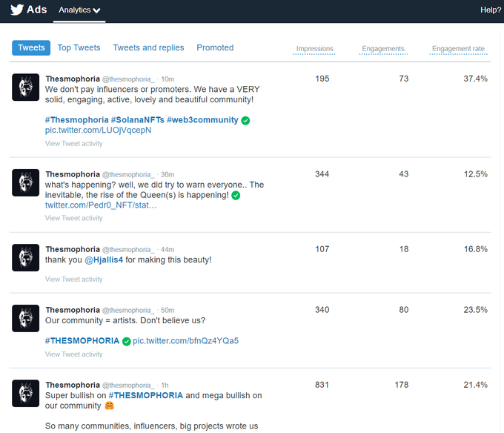504x433 pixels.
Task: Open #Thesmophoria hashtag in 10m tweet
Action: pos(77,120)
